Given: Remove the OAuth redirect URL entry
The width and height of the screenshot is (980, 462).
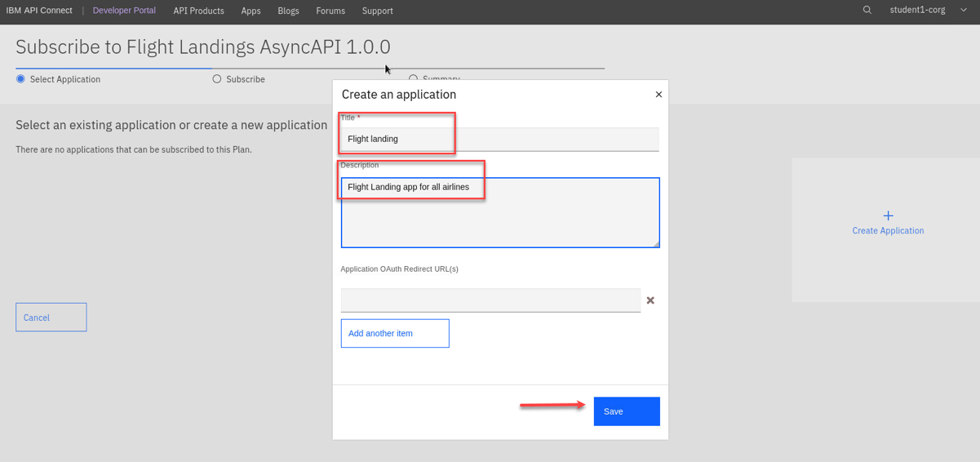Looking at the screenshot, I should point(650,300).
